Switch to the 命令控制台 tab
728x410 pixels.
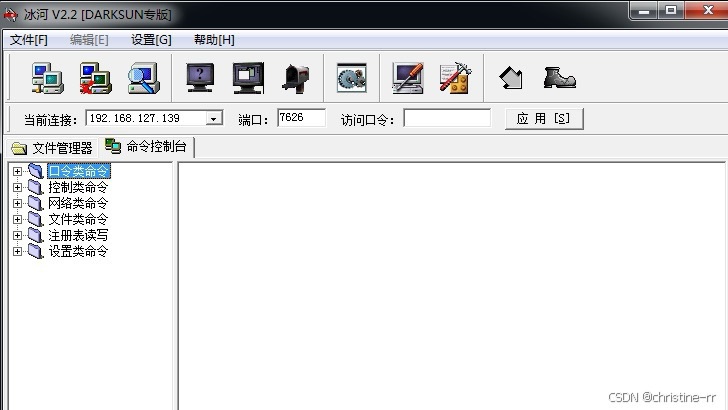(x=146, y=147)
